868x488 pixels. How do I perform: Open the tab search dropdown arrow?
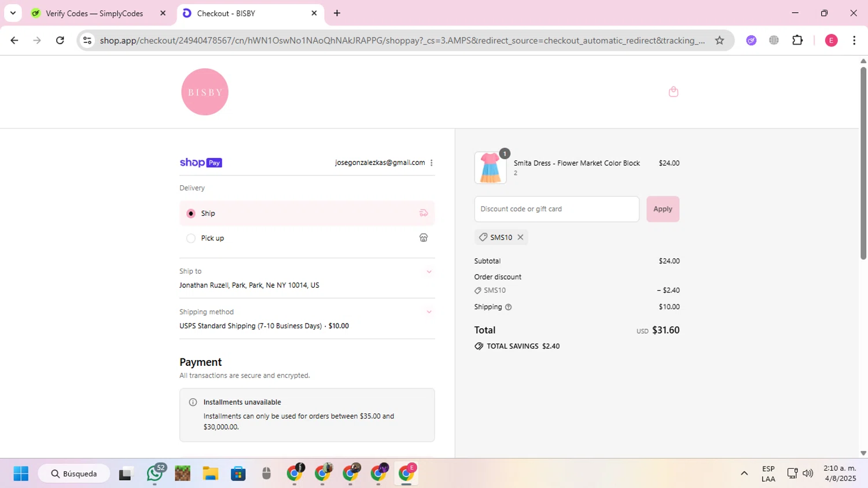(x=13, y=13)
